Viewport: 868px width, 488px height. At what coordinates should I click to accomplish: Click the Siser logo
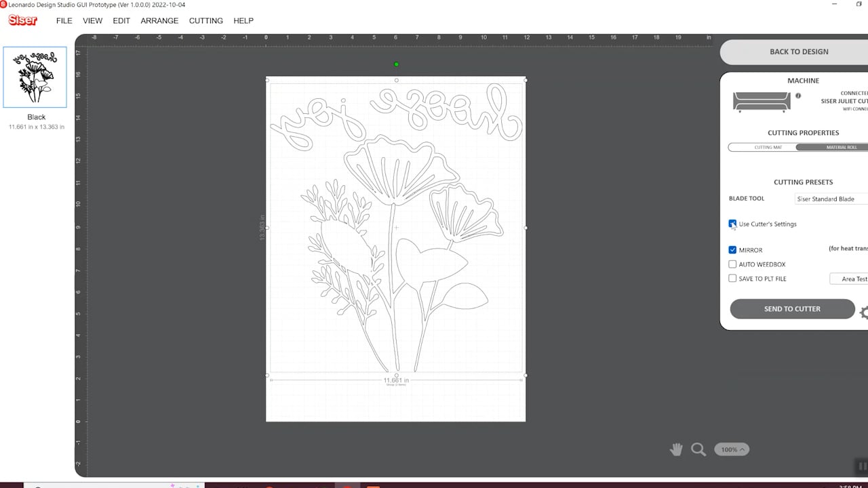coord(22,20)
